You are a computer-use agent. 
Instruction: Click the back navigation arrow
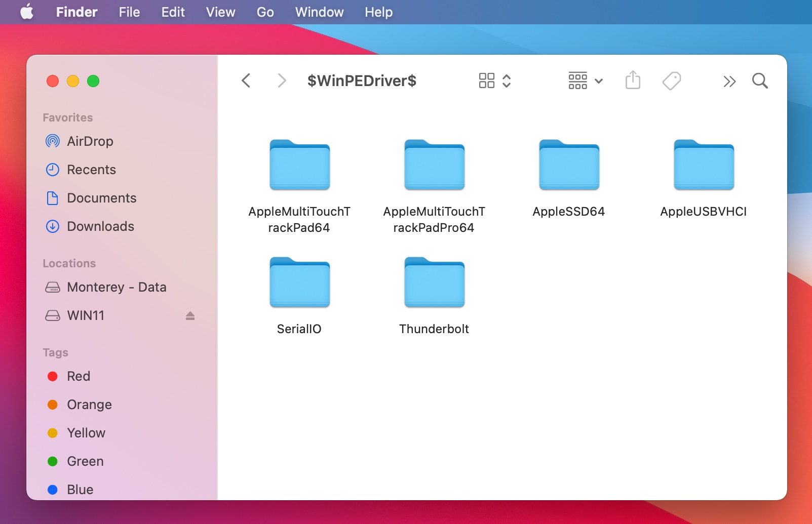(246, 80)
